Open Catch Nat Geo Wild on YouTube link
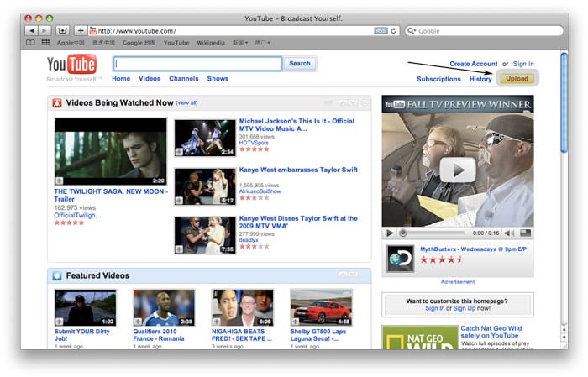 (x=491, y=332)
